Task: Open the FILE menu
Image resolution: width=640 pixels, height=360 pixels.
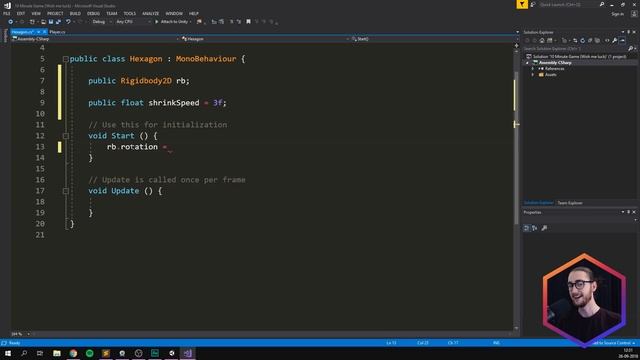Action: coord(7,13)
